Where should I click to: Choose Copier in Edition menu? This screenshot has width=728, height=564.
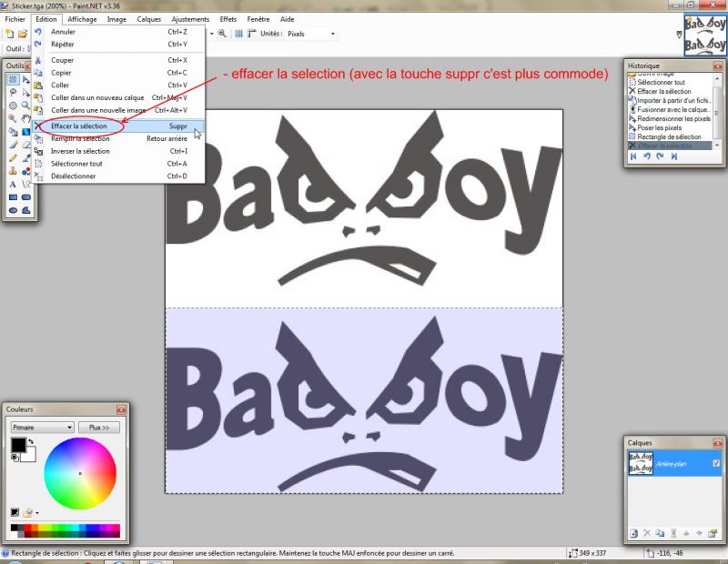coord(119,73)
